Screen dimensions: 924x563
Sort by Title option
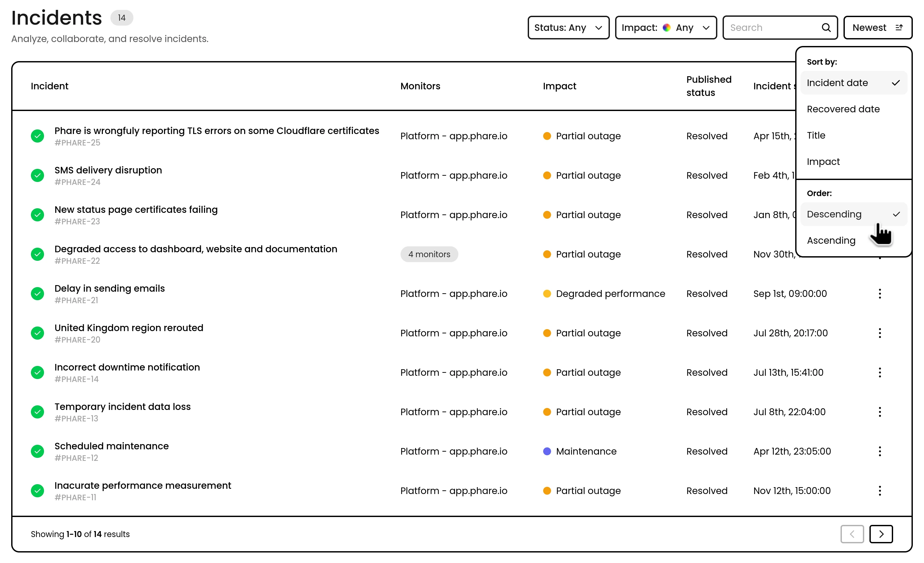coord(853,135)
